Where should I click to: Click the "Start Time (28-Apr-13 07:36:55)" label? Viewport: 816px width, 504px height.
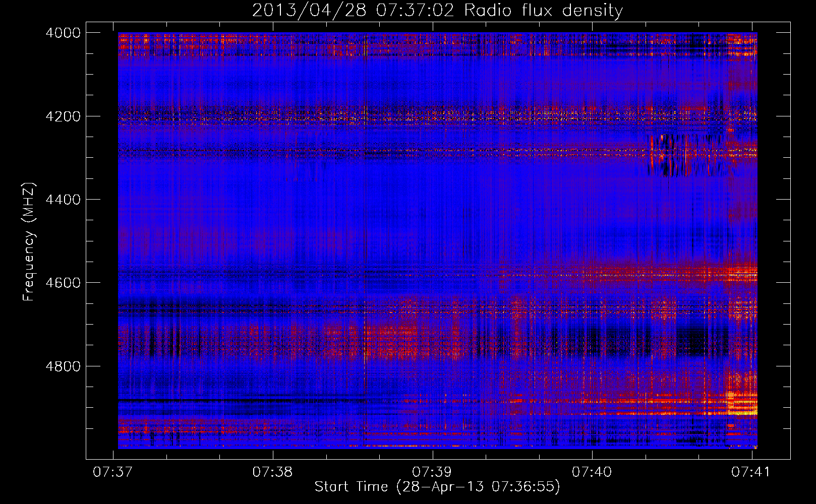(x=437, y=487)
